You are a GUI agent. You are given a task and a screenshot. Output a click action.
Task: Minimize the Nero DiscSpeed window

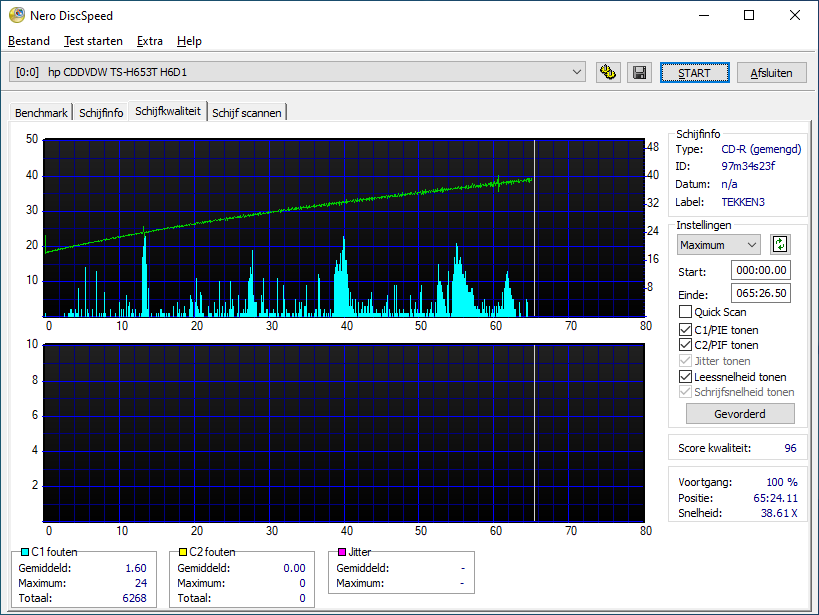point(704,15)
